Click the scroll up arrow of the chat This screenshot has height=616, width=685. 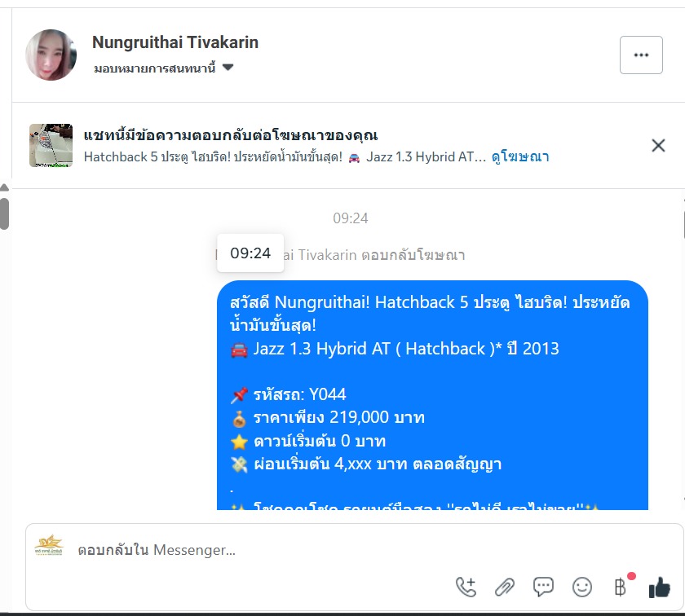coord(4,187)
